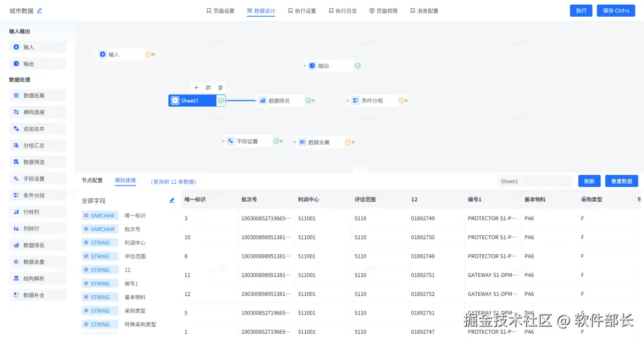The image size is (644, 339).
Task: Open STRING type dropdown for 采购类型
Action: [x=100, y=310]
